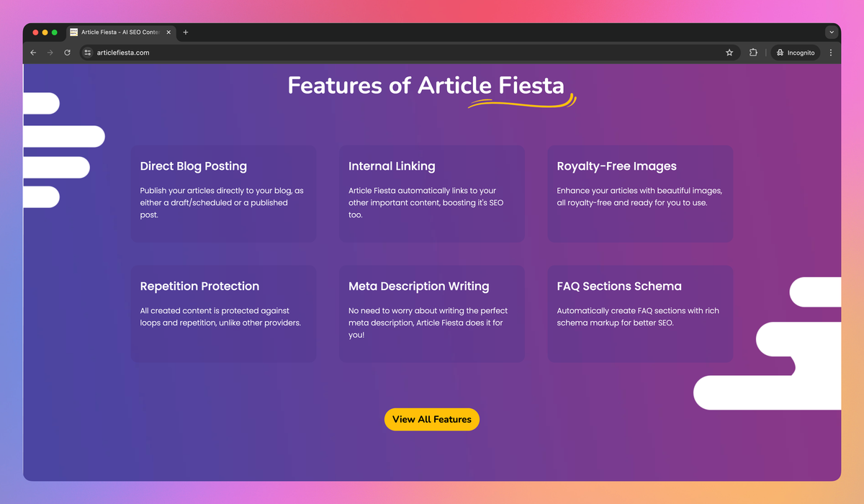Click the Royalty-Free Images heading
Image resolution: width=864 pixels, height=504 pixels.
(617, 166)
